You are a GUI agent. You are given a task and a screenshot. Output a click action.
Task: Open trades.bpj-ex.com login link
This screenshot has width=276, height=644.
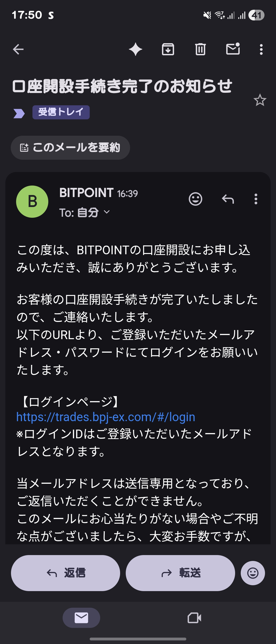click(x=106, y=417)
